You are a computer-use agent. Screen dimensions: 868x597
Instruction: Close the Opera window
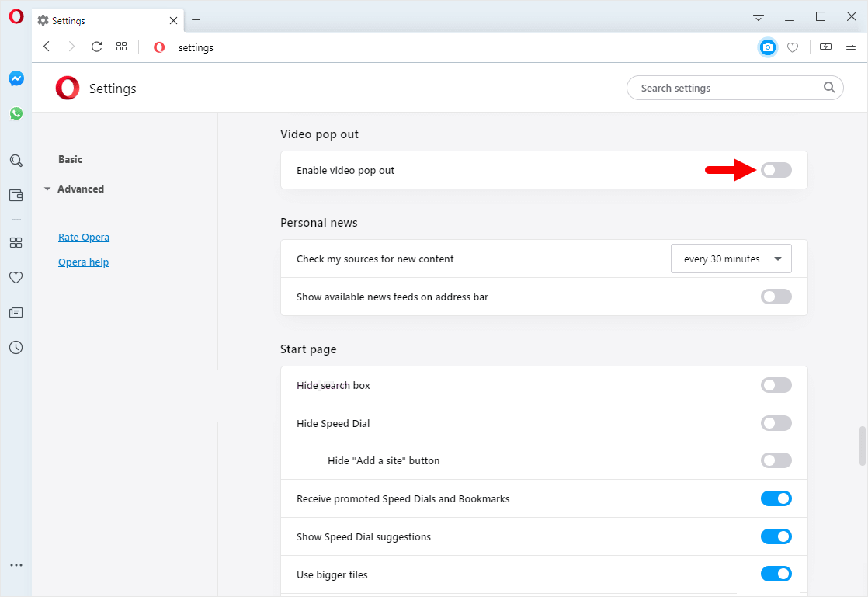852,16
